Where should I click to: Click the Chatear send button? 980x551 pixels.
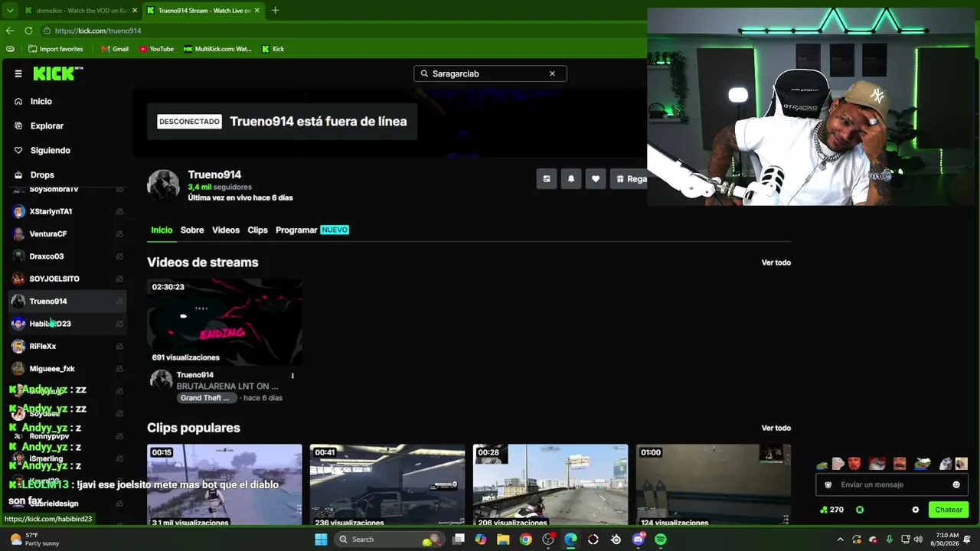point(948,510)
